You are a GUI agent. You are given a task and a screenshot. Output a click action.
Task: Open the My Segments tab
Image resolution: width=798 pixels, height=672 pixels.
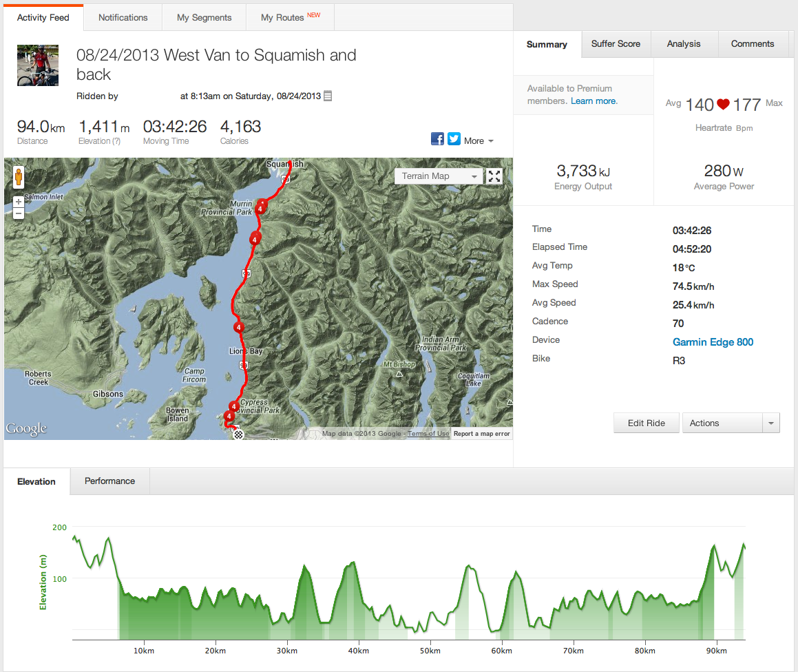(x=204, y=18)
